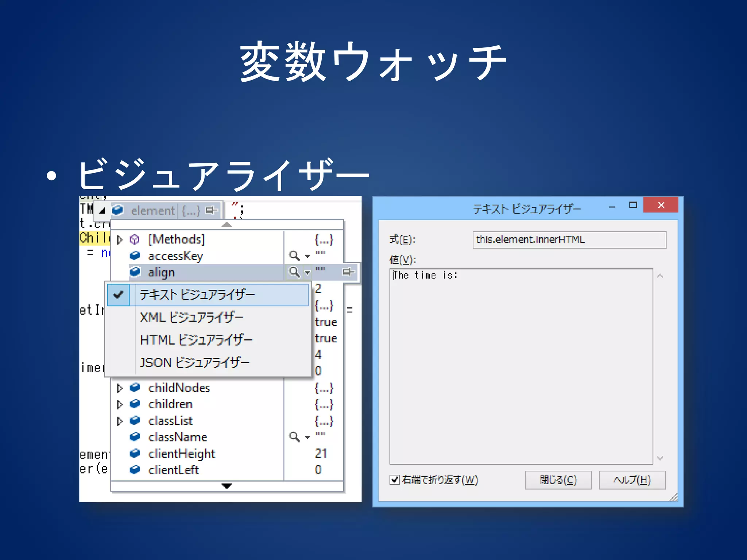Select XML ビジュアライザー menu item
This screenshot has height=560, width=747.
click(x=208, y=317)
